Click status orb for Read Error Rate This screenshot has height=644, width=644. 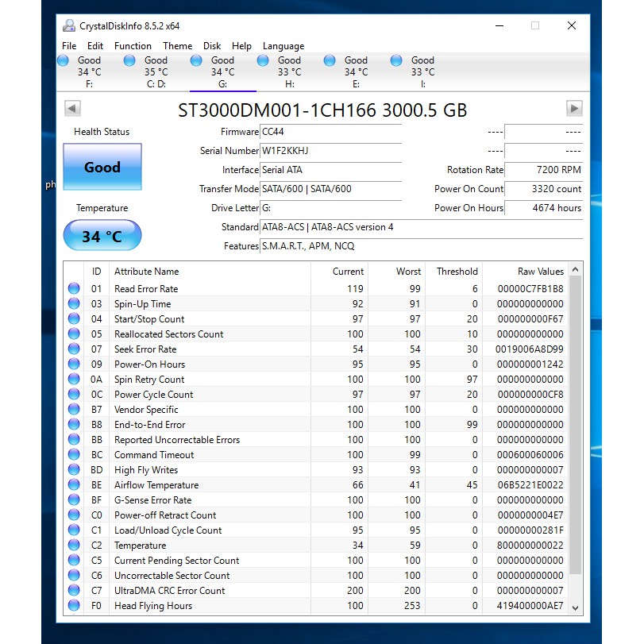click(74, 289)
